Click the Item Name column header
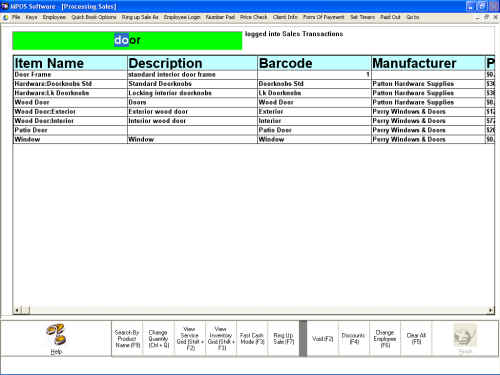Screen dimensions: 500x375 tap(70, 63)
